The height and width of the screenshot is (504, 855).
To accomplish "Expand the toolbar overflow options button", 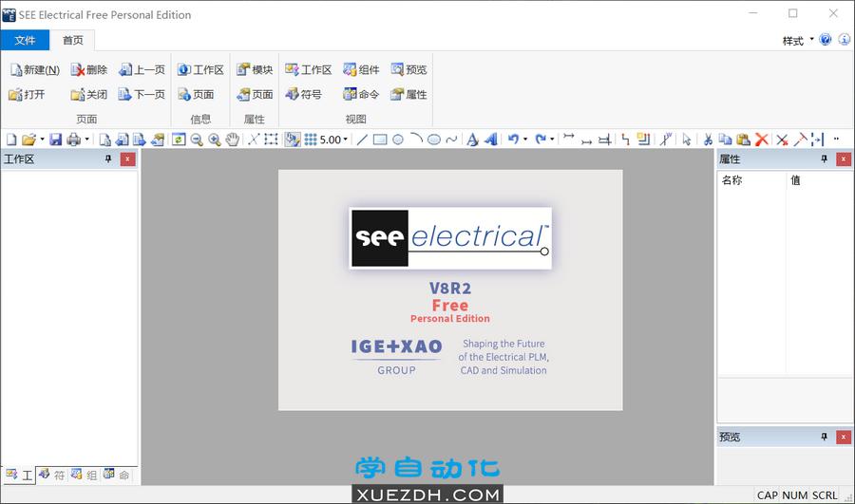I will pyautogui.click(x=836, y=140).
